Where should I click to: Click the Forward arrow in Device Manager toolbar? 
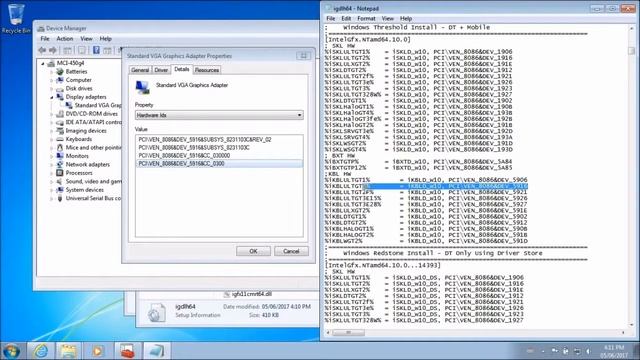53,50
